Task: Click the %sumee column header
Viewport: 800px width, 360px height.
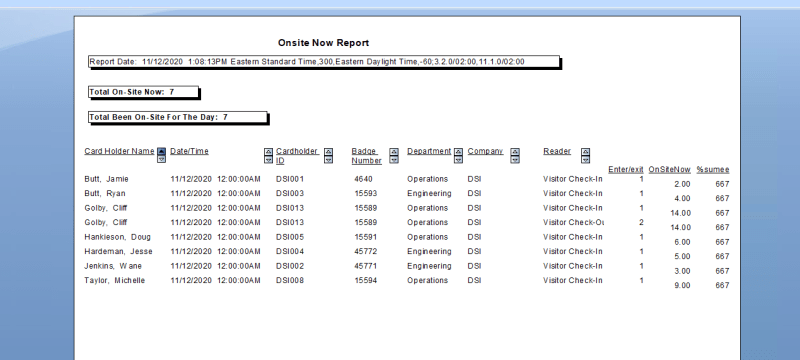Action: [713, 169]
